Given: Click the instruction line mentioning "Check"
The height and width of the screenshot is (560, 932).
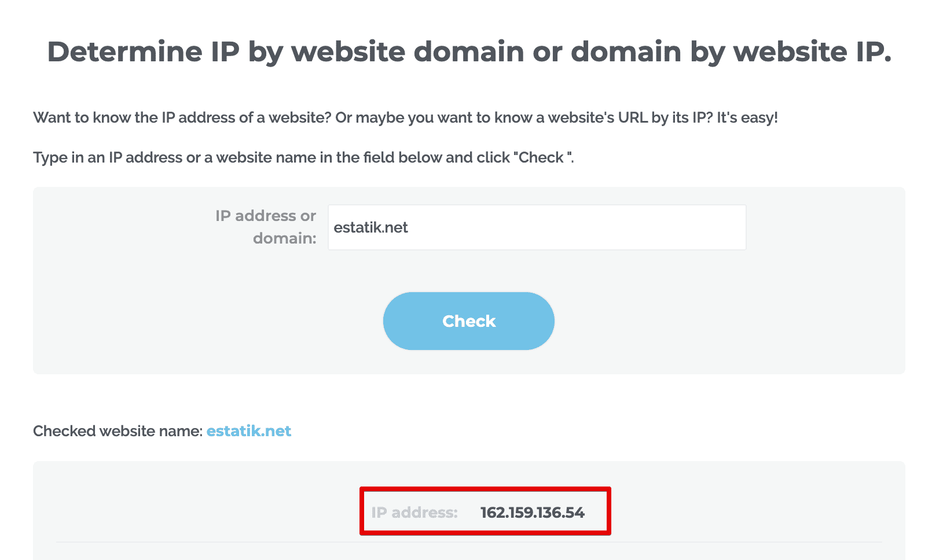Looking at the screenshot, I should point(304,157).
